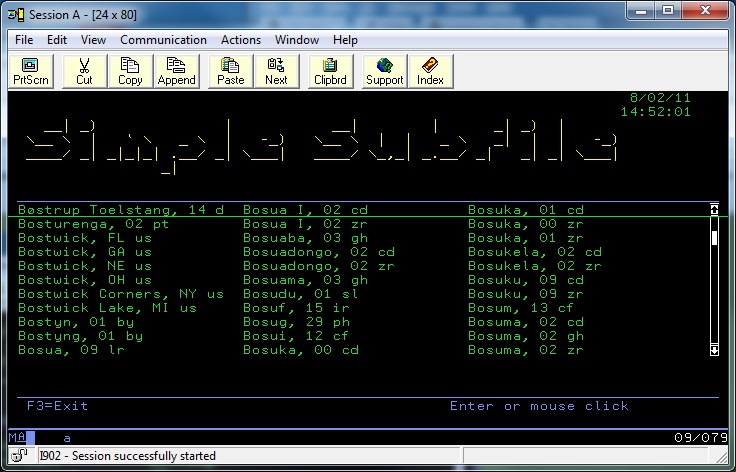The width and height of the screenshot is (736, 472).
Task: Select entry Bosuma, 02 gh
Action: (x=526, y=336)
